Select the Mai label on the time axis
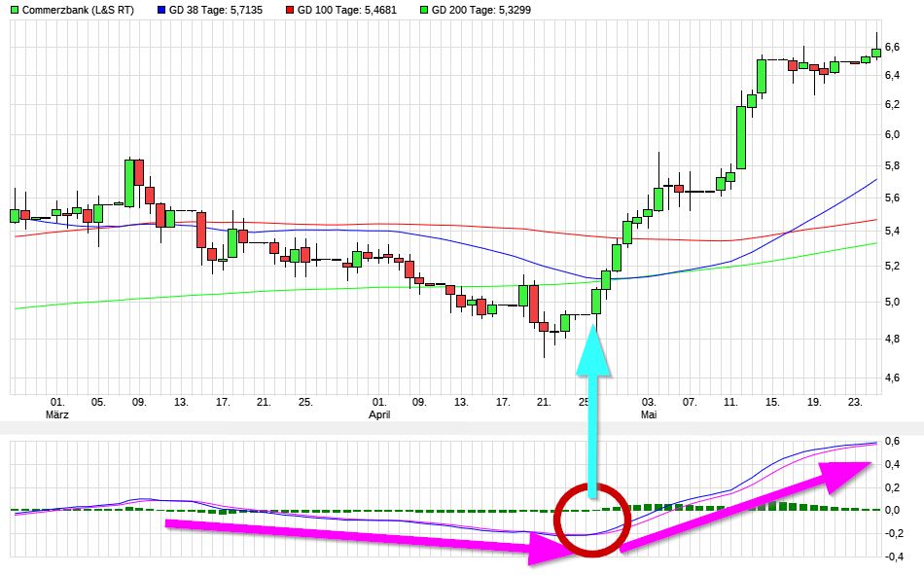The width and height of the screenshot is (924, 575). (x=649, y=413)
